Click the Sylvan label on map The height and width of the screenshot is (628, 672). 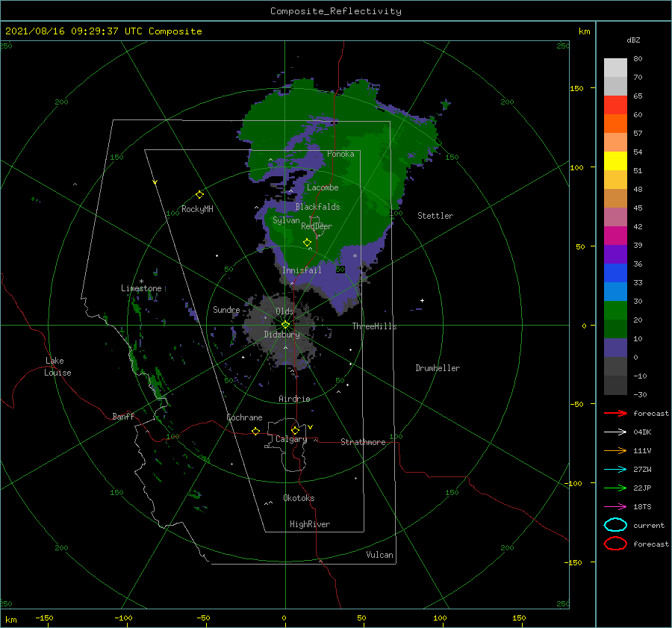click(x=286, y=220)
